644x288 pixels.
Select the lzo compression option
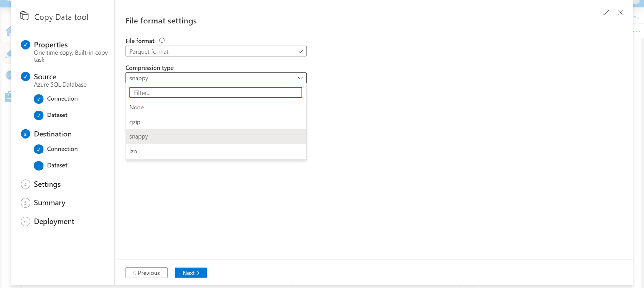133,151
